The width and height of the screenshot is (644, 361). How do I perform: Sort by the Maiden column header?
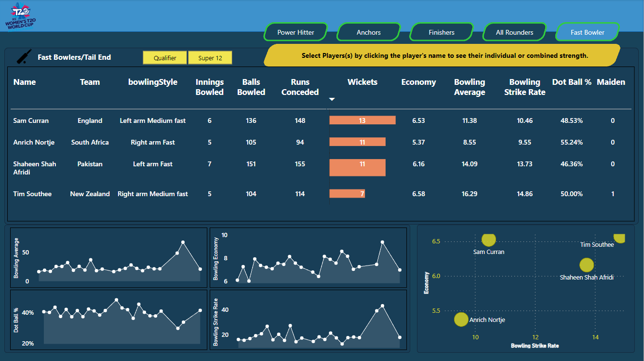click(x=611, y=82)
